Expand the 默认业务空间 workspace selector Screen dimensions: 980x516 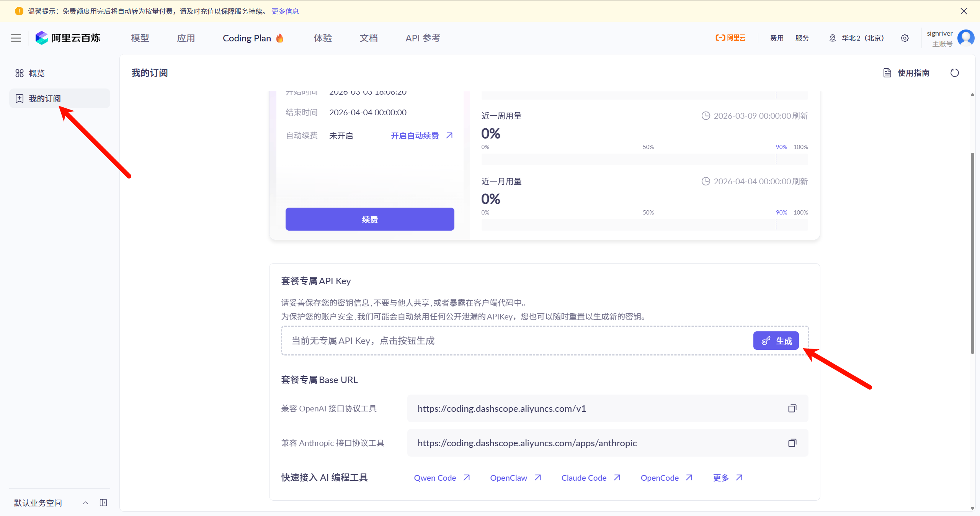point(51,503)
